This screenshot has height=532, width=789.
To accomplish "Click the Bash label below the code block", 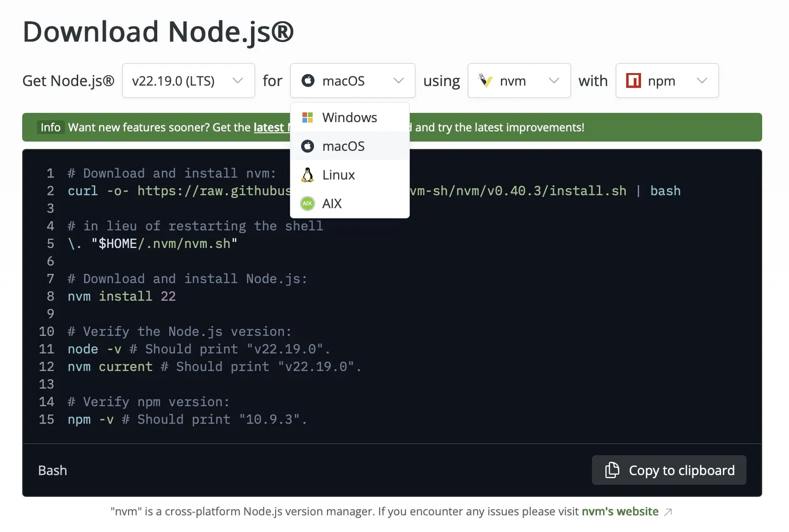I will [52, 470].
